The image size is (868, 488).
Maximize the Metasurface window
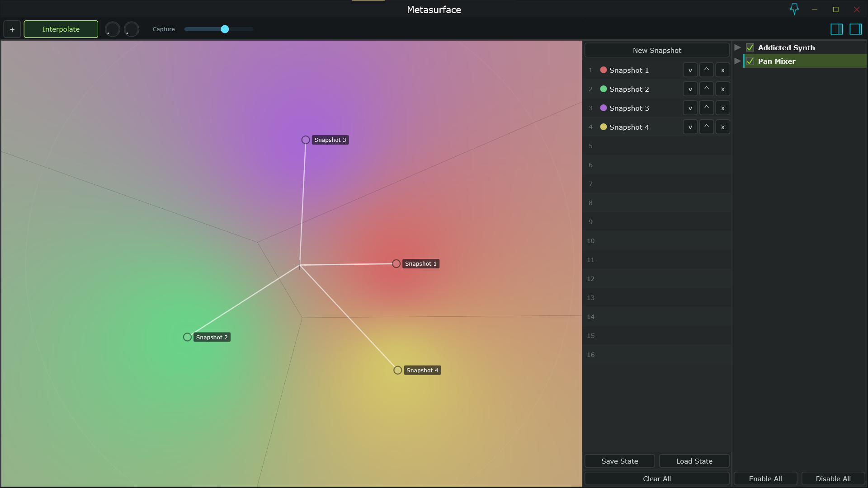pyautogui.click(x=835, y=9)
